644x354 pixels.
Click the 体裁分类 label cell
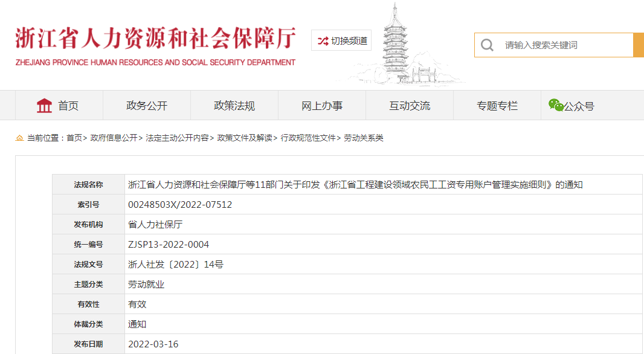[x=88, y=324]
